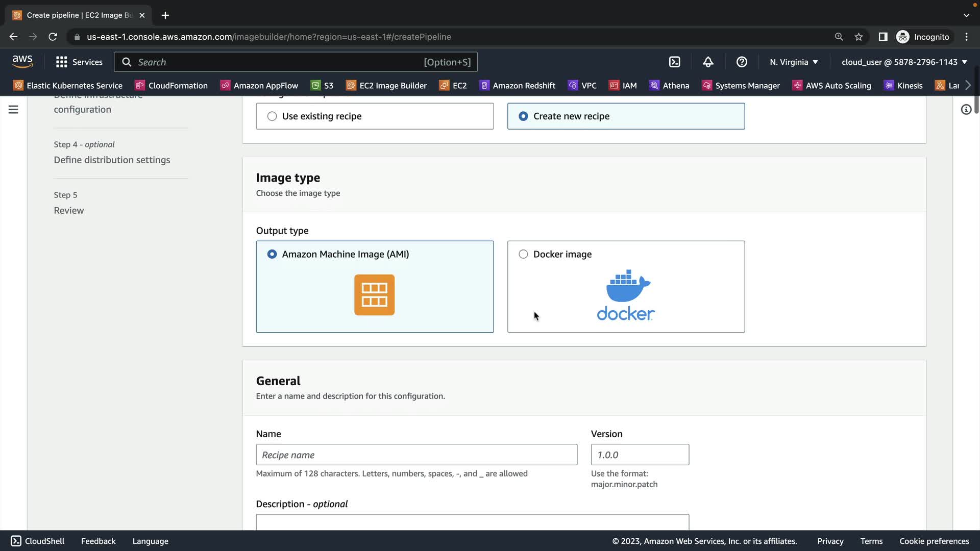Open the Services grid menu
Image resolution: width=980 pixels, height=551 pixels.
point(79,62)
